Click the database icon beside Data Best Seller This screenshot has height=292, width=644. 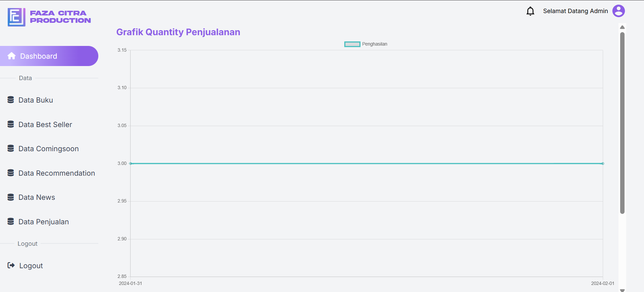[11, 124]
